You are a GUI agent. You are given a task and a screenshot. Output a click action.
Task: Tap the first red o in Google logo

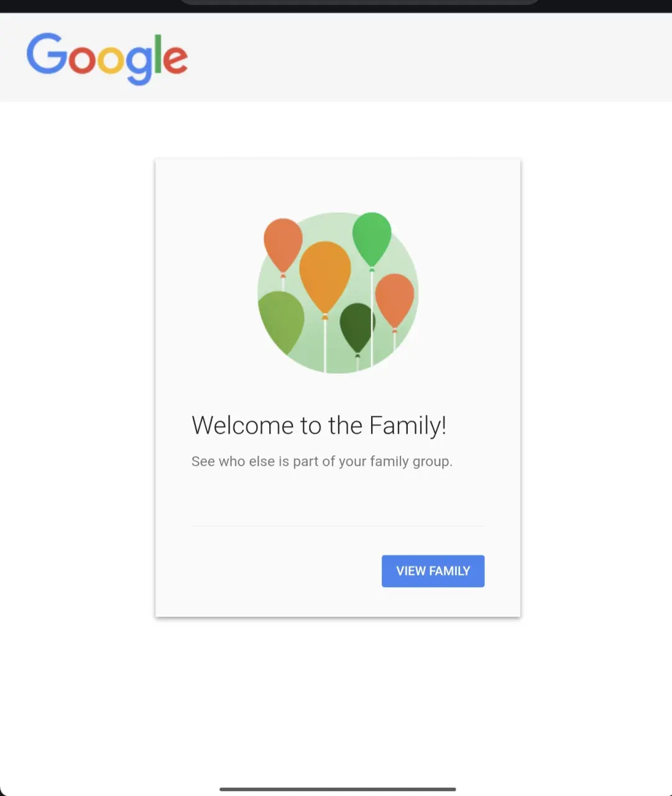click(x=81, y=60)
